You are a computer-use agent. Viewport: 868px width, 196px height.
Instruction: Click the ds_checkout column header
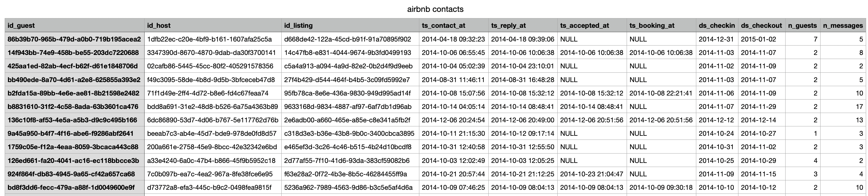tap(762, 25)
